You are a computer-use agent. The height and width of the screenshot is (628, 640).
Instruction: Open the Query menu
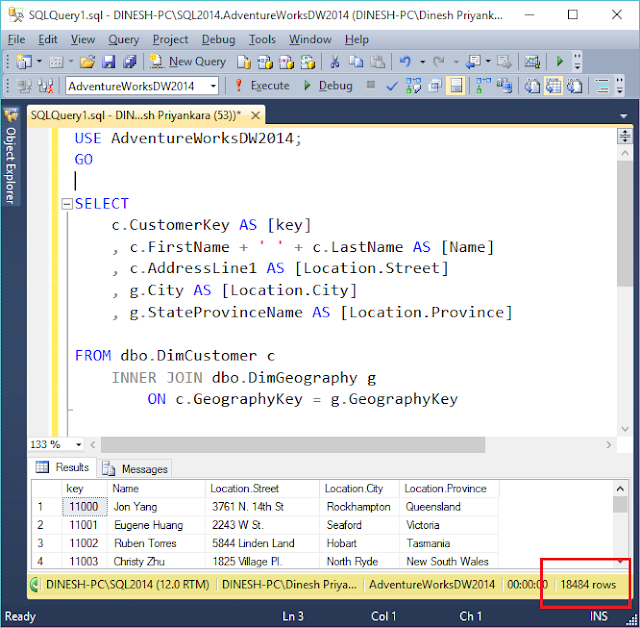[x=123, y=40]
